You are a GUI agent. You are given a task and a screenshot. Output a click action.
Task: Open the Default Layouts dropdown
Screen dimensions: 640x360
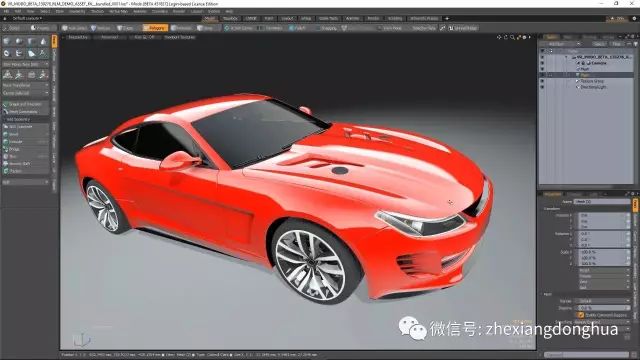(26, 18)
